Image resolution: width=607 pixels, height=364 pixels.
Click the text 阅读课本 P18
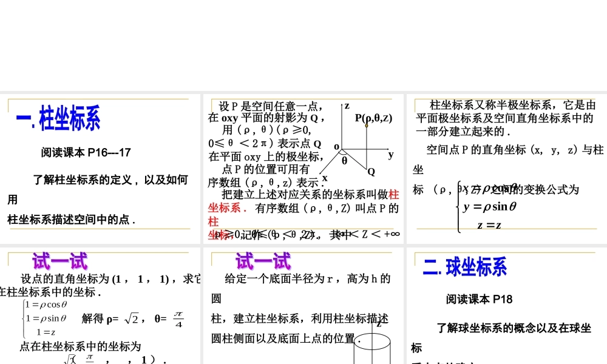click(x=480, y=299)
